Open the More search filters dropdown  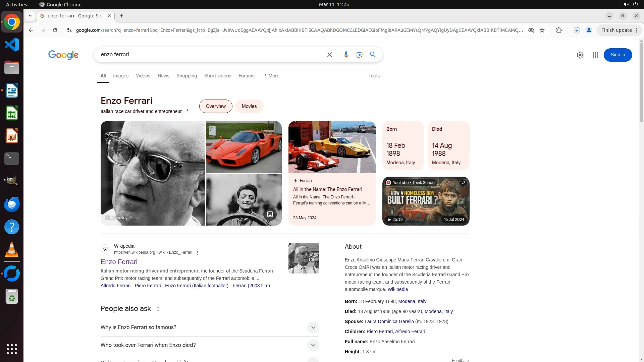tap(271, 76)
